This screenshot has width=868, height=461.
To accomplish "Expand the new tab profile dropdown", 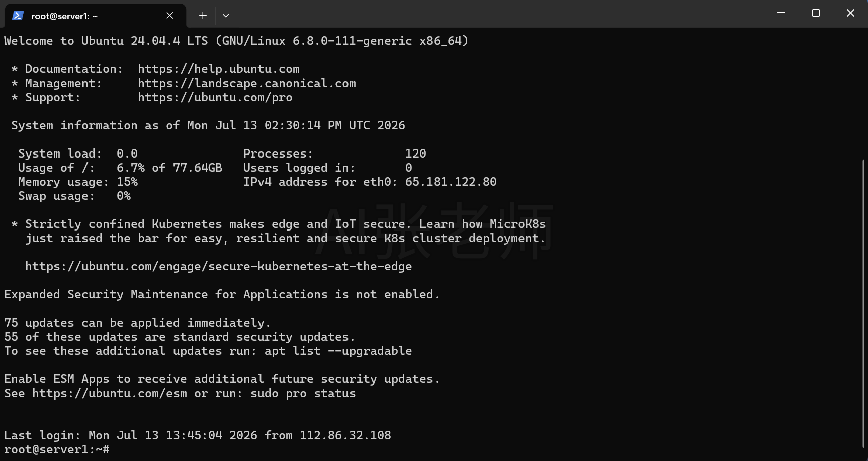I will (226, 16).
